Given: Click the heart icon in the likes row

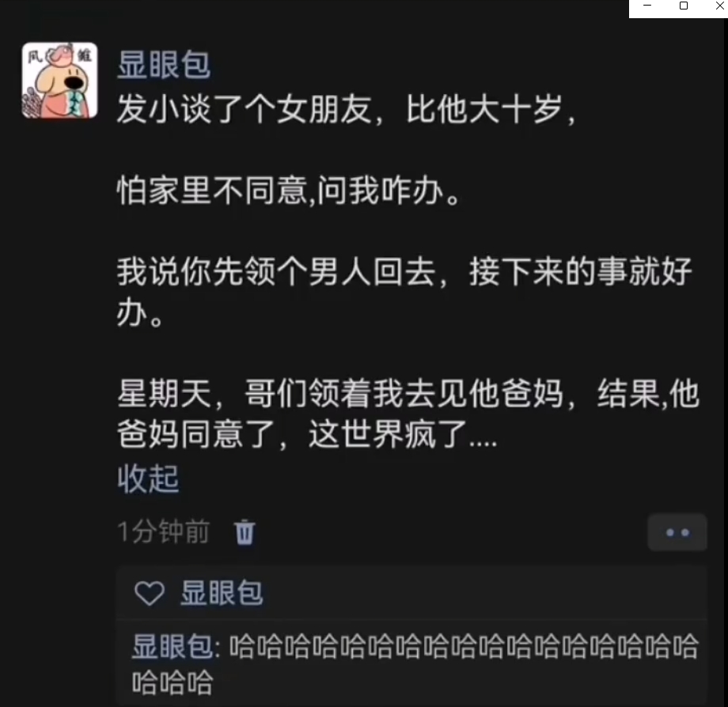Looking at the screenshot, I should [x=149, y=593].
